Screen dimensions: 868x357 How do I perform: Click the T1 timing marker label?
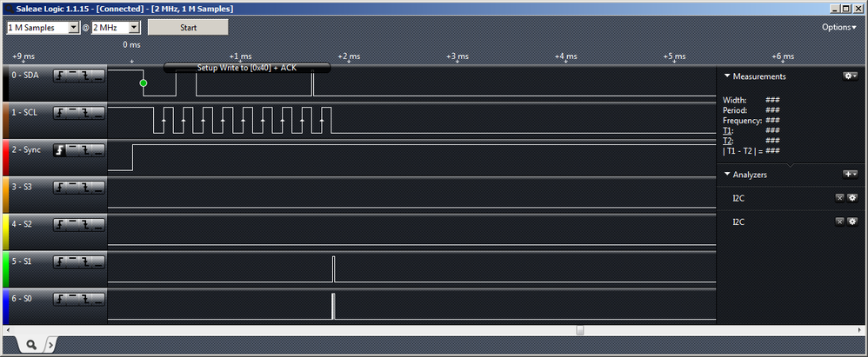click(728, 131)
